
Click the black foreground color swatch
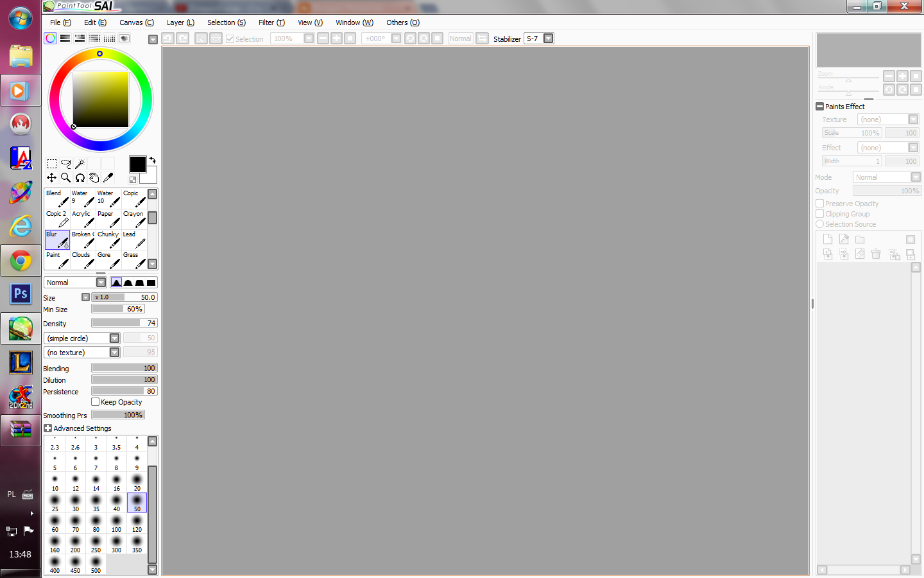pyautogui.click(x=137, y=164)
